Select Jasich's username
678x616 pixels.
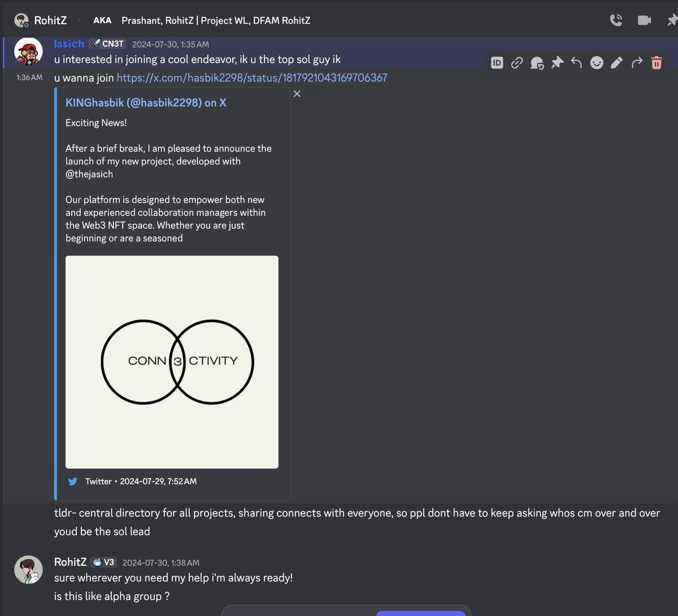[x=69, y=43]
